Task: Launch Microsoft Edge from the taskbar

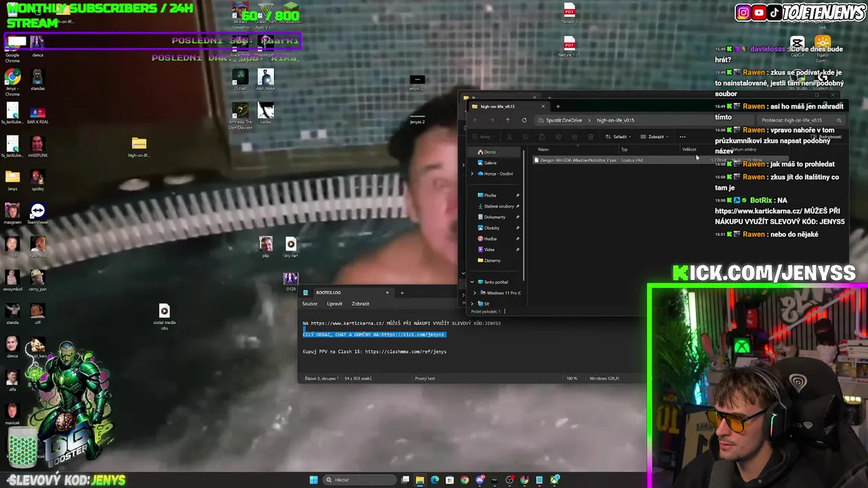Action: [435, 480]
